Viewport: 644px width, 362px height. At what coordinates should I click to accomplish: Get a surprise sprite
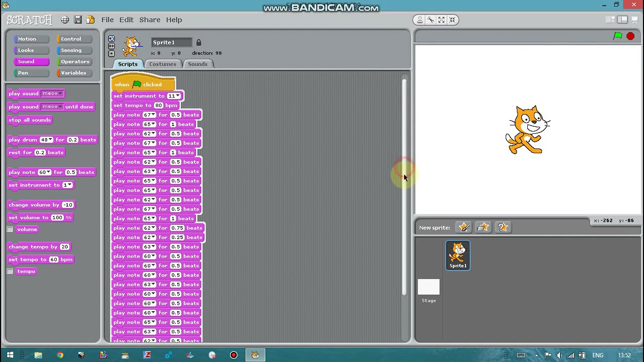503,227
